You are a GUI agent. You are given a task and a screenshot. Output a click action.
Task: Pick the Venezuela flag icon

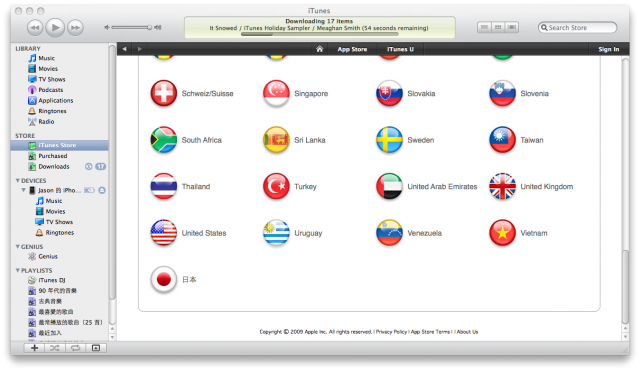(x=389, y=233)
